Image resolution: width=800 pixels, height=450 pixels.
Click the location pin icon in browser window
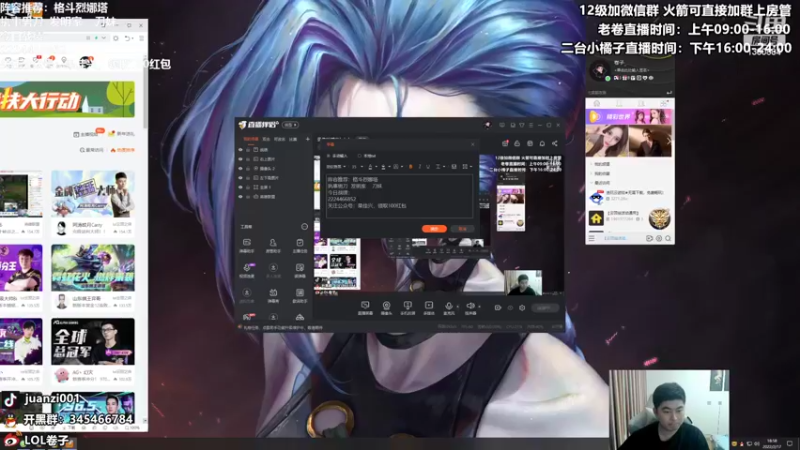[x=64, y=61]
